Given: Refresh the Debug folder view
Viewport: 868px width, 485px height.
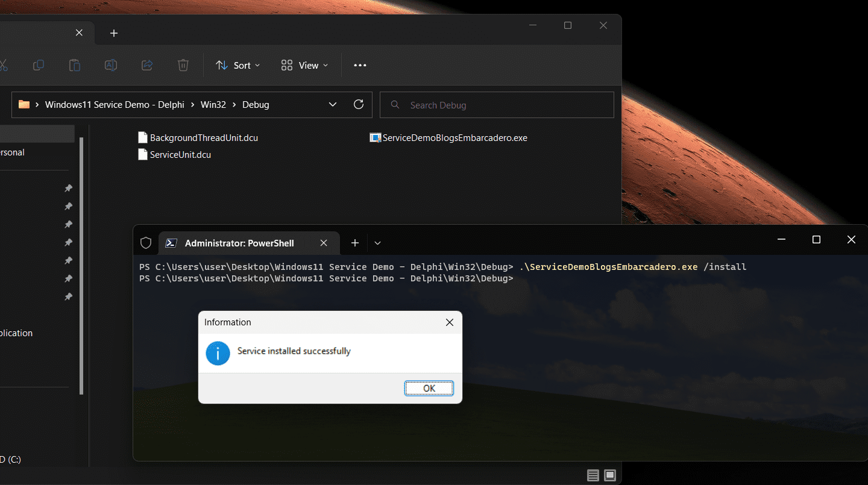Looking at the screenshot, I should [x=359, y=104].
